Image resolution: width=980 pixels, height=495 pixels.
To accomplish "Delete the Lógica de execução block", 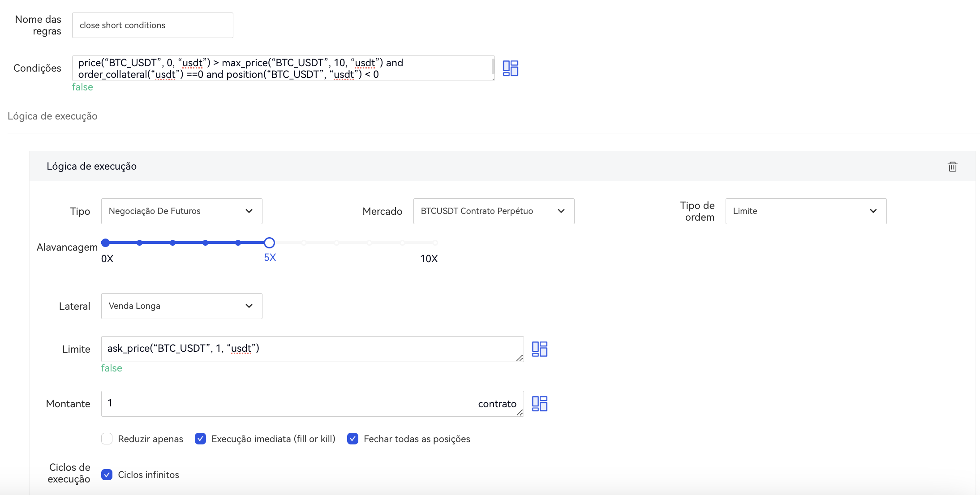I will [x=952, y=166].
